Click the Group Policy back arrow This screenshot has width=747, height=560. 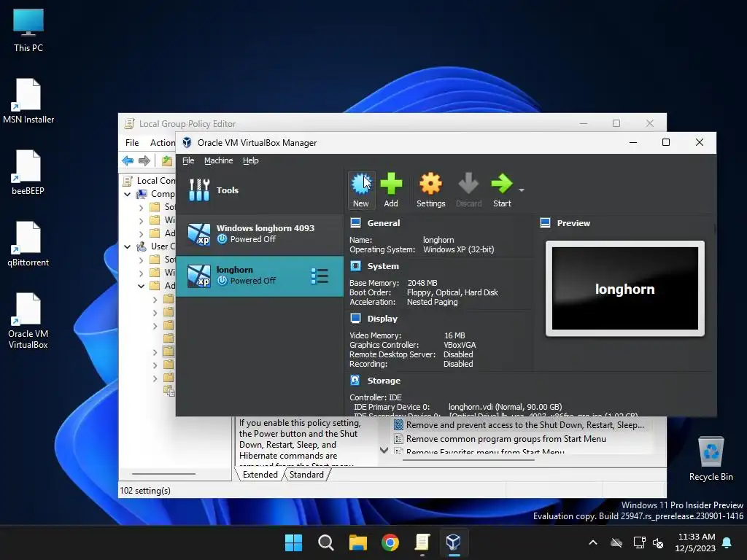point(128,160)
